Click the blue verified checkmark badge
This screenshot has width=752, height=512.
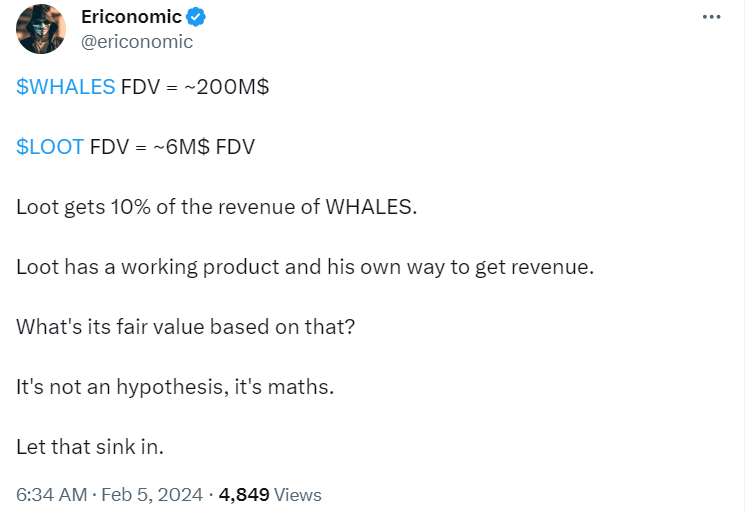(x=198, y=17)
